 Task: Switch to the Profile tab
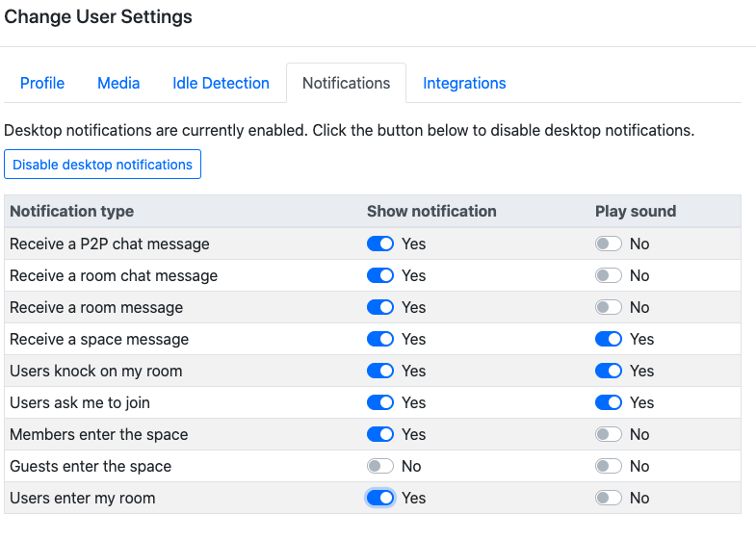tap(42, 84)
